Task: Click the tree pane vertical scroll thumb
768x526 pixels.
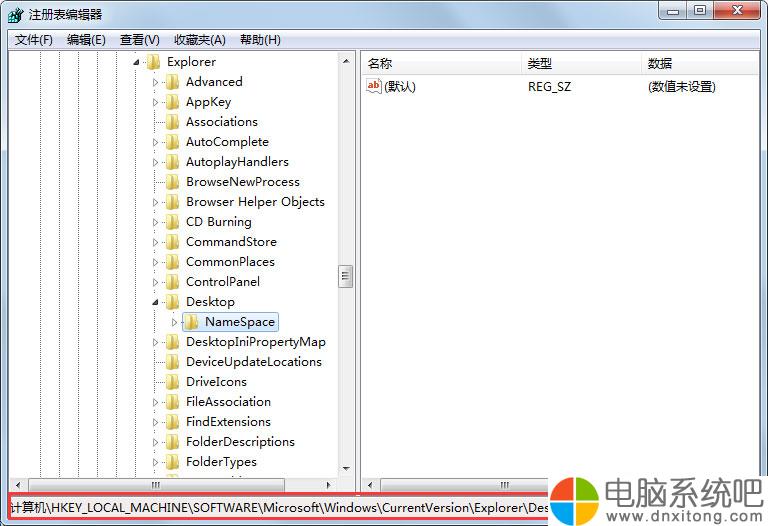Action: pyautogui.click(x=345, y=277)
